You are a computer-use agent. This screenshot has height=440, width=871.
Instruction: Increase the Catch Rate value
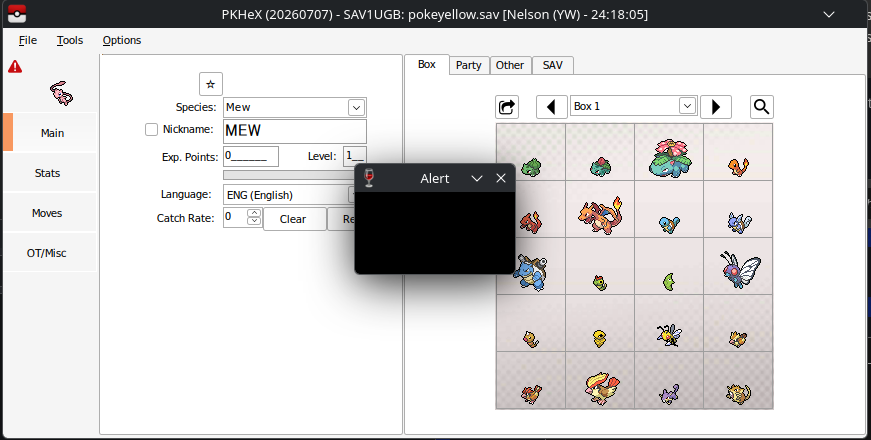coord(254,213)
